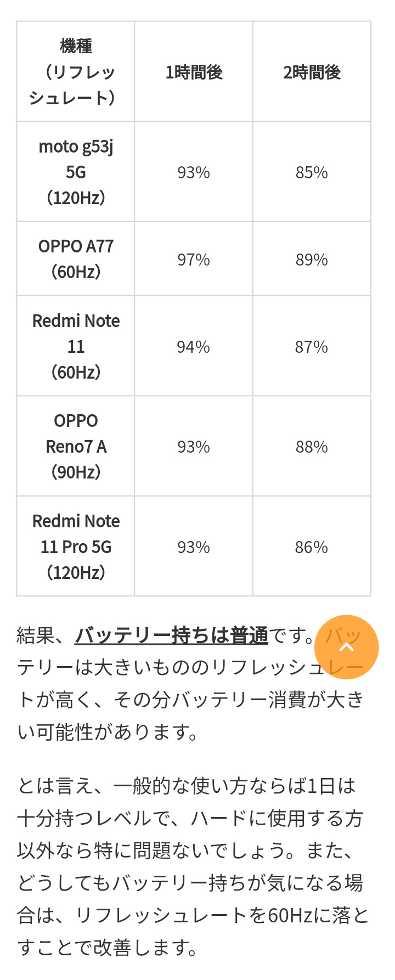Select the Redmi Note 11 (60Hz) cell
The width and height of the screenshot is (395, 980).
76,346
